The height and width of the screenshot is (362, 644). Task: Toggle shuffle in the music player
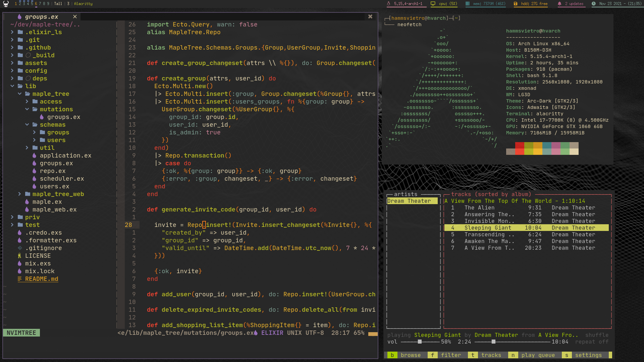point(597,335)
